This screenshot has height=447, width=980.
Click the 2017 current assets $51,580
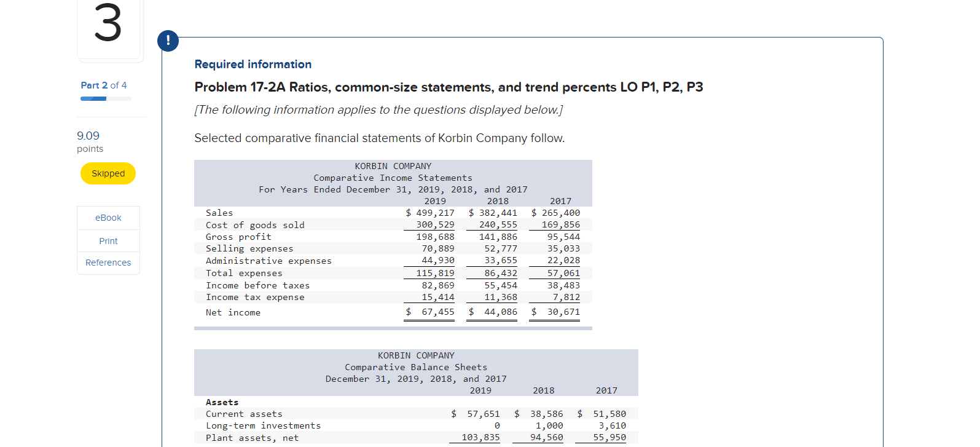coord(602,414)
